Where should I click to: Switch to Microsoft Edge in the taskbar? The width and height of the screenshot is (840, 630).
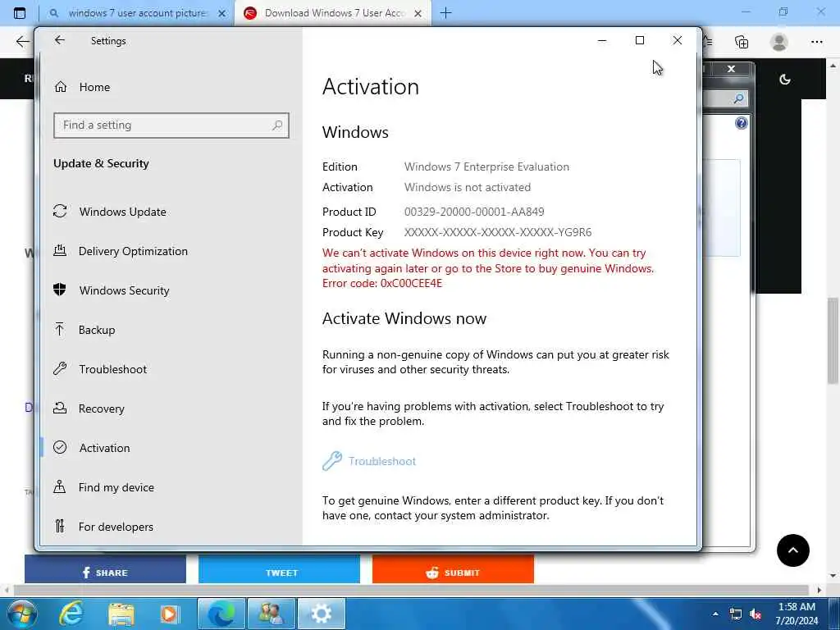tap(221, 614)
